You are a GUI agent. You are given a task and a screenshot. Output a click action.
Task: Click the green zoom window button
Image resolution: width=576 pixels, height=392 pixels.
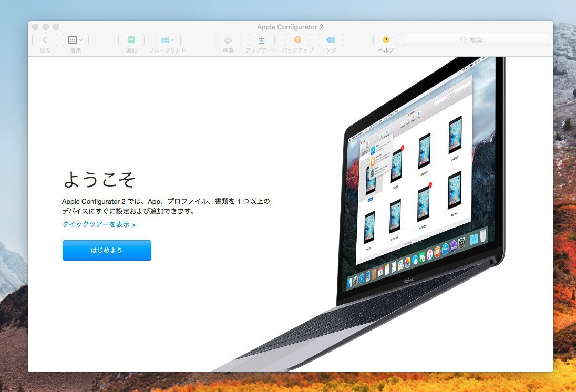pos(56,27)
